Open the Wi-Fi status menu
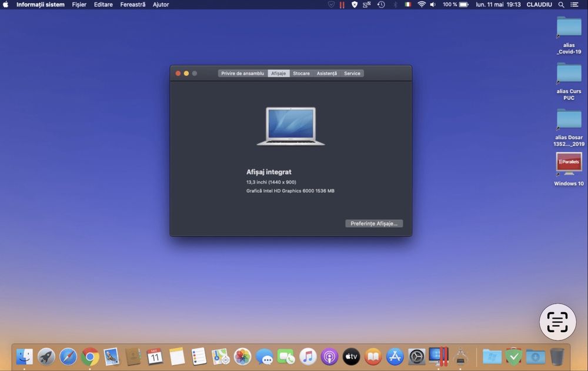The width and height of the screenshot is (588, 371). (x=422, y=5)
